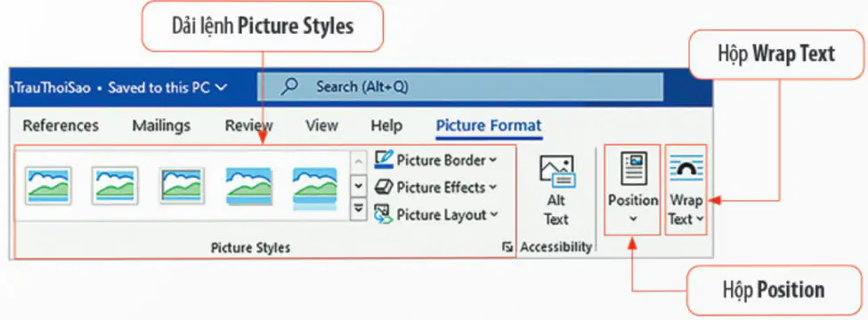The width and height of the screenshot is (868, 320).
Task: Expand the Picture Layout dropdown arrow
Action: coord(494,214)
